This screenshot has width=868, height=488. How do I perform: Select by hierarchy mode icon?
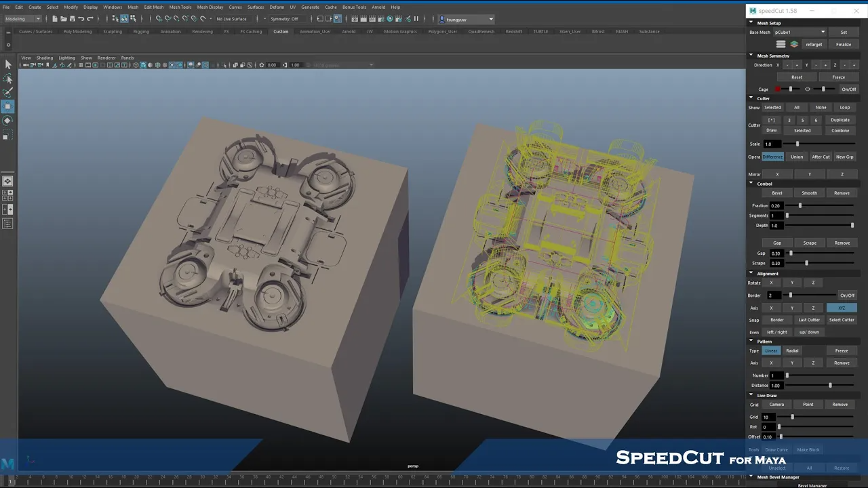[115, 19]
